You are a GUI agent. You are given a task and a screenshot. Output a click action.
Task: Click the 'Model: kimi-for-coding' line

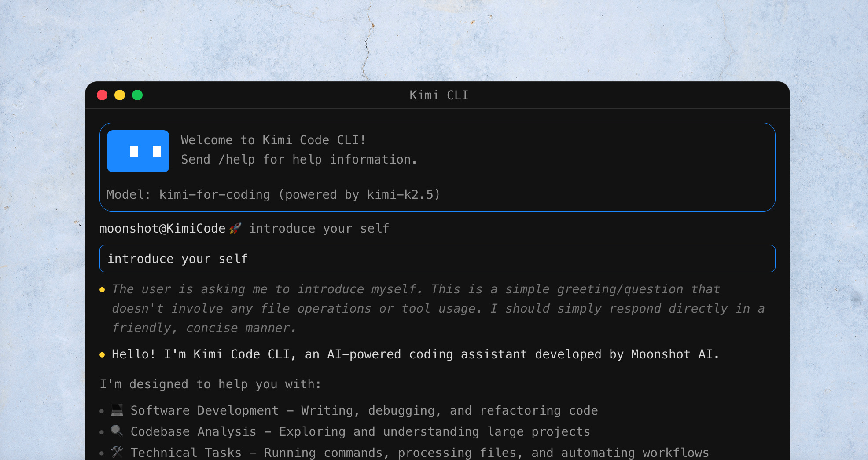(273, 194)
